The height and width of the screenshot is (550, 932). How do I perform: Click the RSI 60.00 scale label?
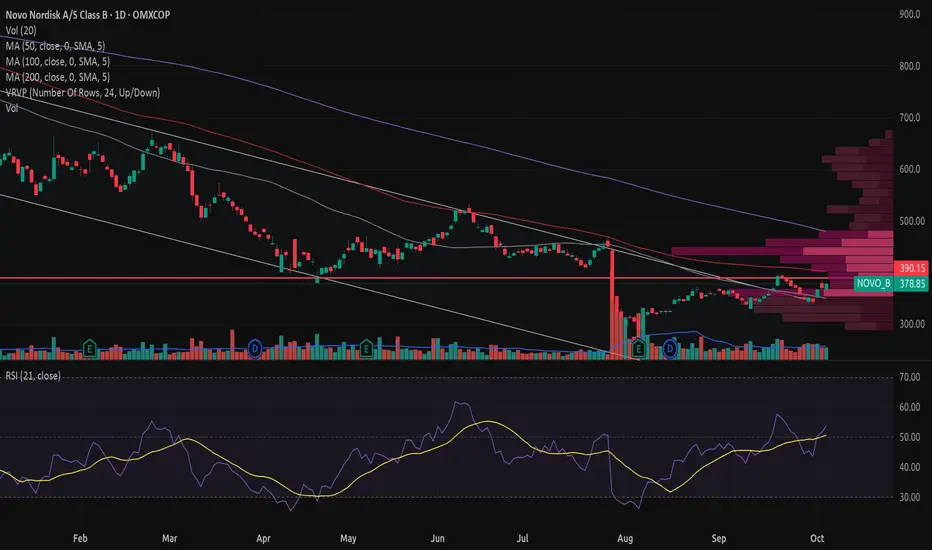(x=909, y=407)
